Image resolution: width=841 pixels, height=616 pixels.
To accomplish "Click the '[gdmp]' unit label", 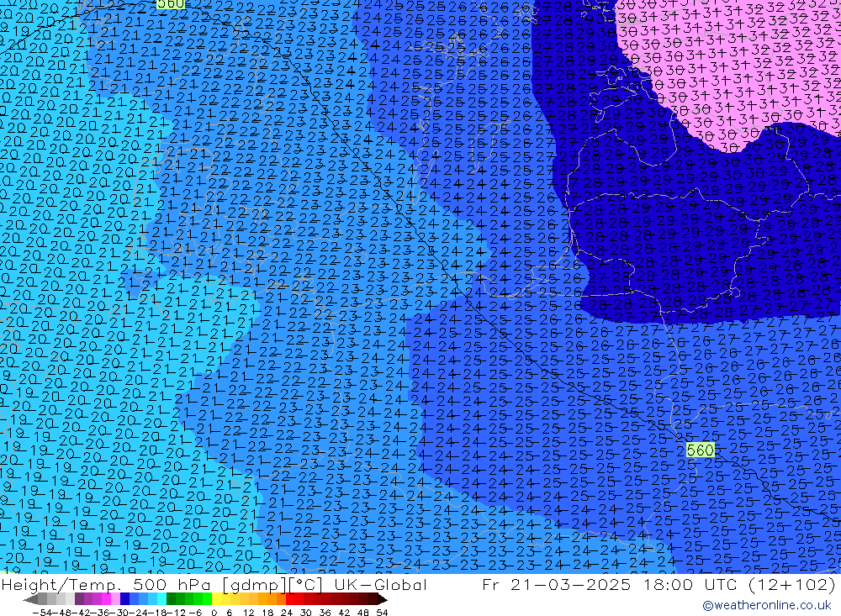I will (x=256, y=585).
